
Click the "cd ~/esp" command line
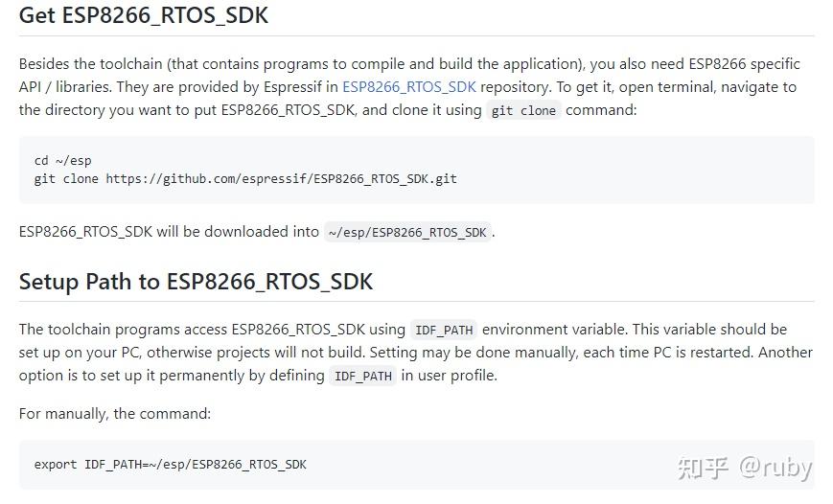pos(63,160)
